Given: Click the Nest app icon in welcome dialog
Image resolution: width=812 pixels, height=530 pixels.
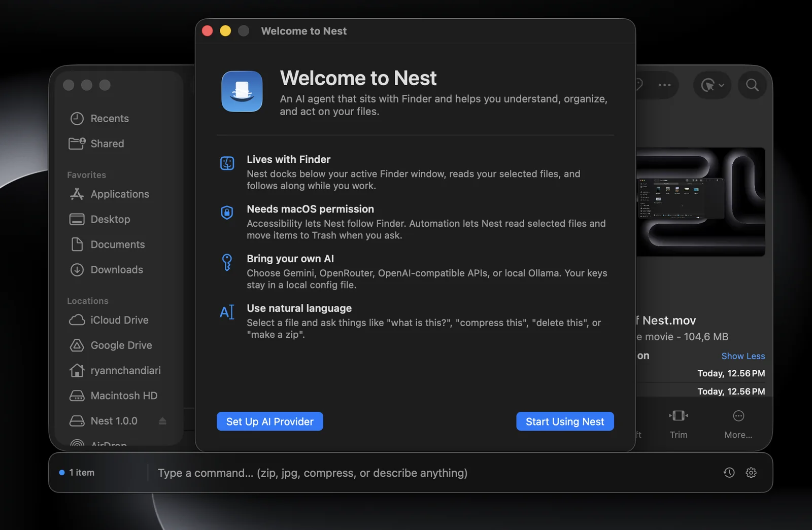Looking at the screenshot, I should pyautogui.click(x=242, y=91).
